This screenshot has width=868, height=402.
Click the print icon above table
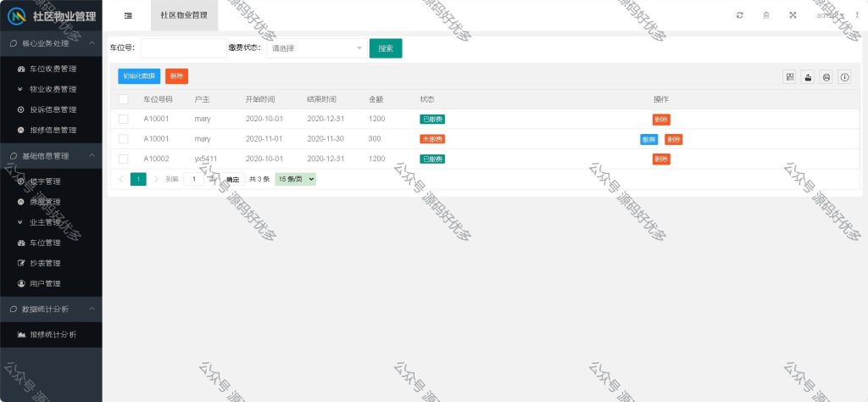click(826, 77)
